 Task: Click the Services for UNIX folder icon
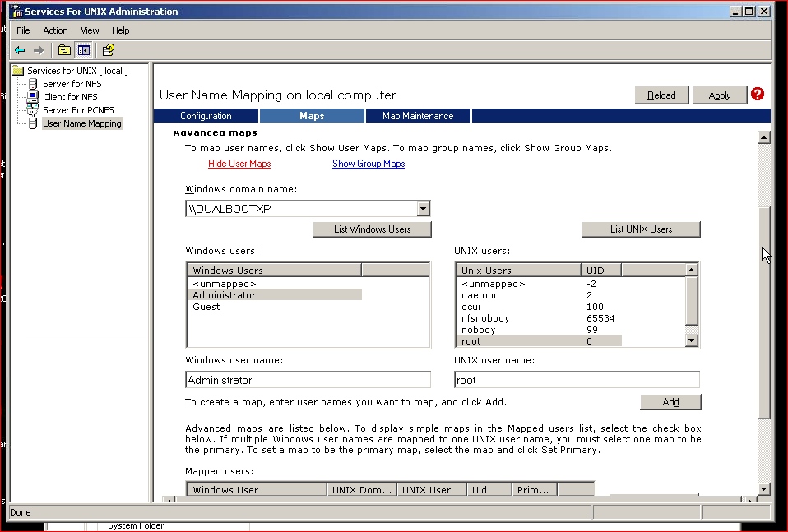point(18,71)
